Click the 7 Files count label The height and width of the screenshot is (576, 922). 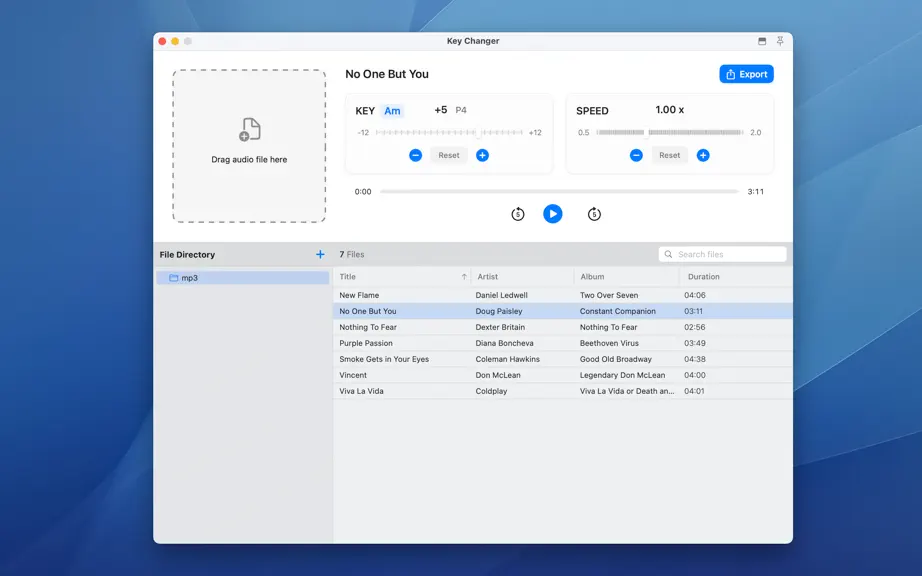tap(352, 254)
